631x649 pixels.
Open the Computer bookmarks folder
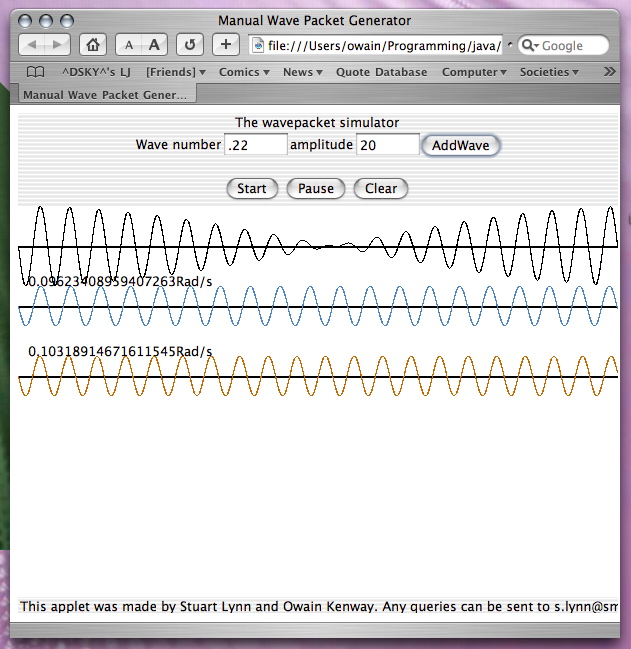click(474, 72)
